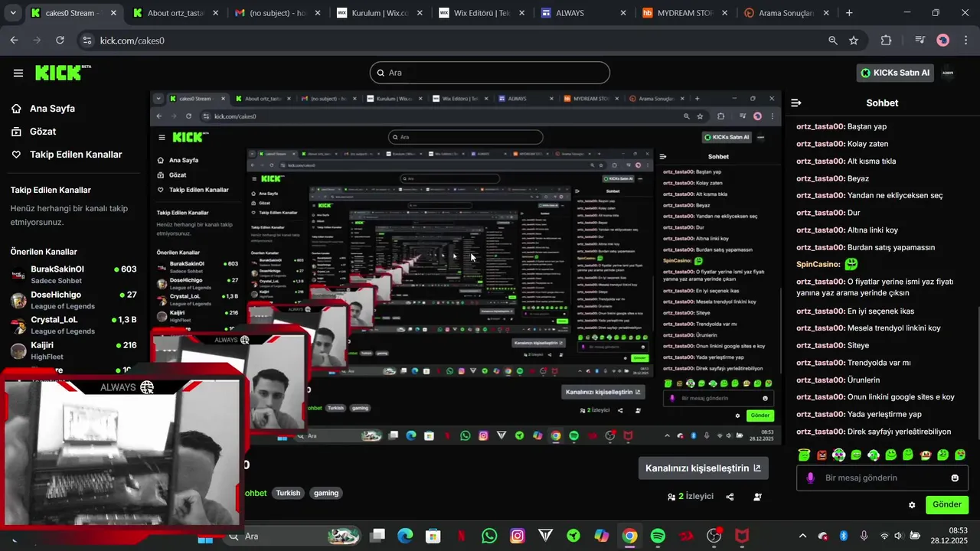
Task: Open a new Chrome tab
Action: [x=848, y=13]
